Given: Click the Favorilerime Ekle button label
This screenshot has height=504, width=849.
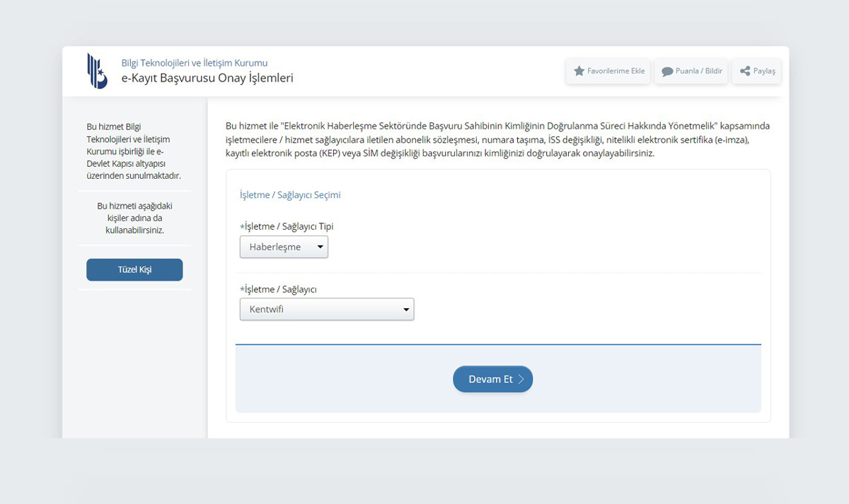Looking at the screenshot, I should pyautogui.click(x=616, y=71).
